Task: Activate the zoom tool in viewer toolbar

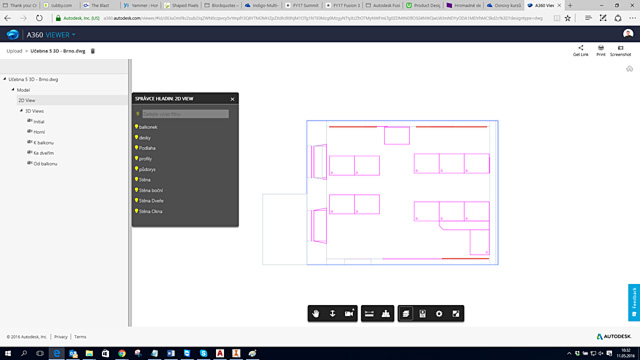Action: point(332,313)
